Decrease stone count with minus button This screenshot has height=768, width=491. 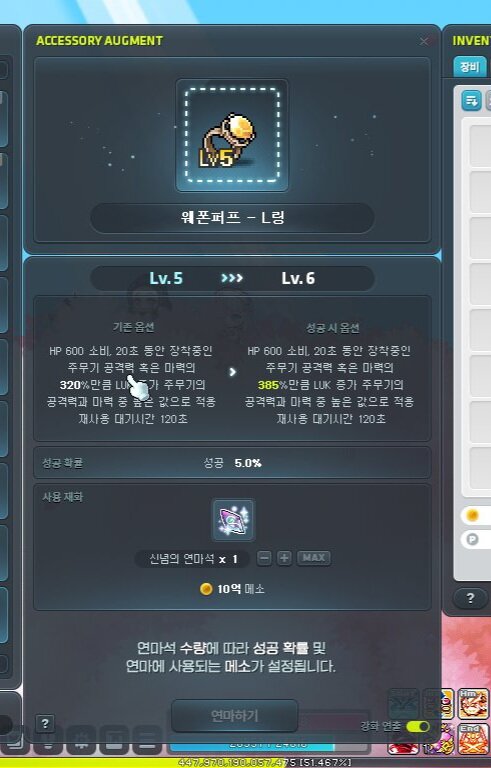pos(264,558)
